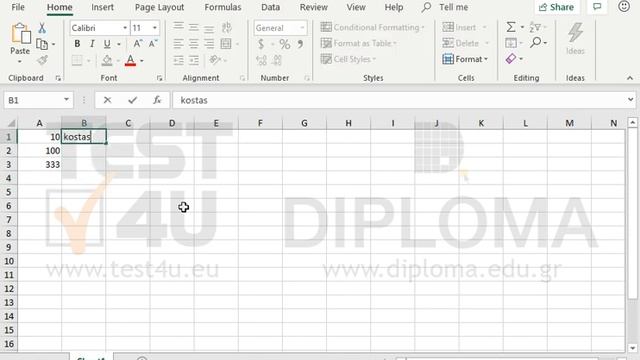Cancel the formula bar entry
Screen dimensions: 640x360
[x=107, y=100]
